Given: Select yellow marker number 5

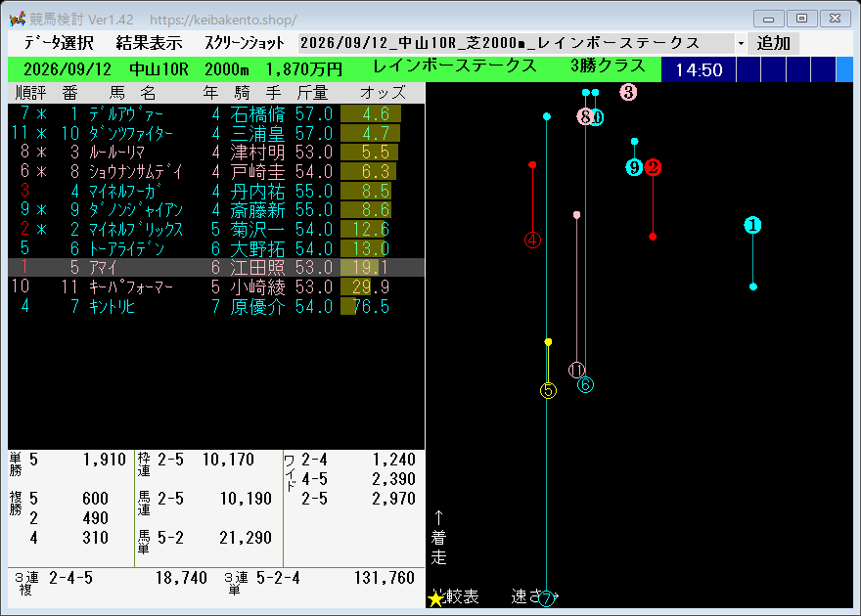Looking at the screenshot, I should tap(548, 390).
